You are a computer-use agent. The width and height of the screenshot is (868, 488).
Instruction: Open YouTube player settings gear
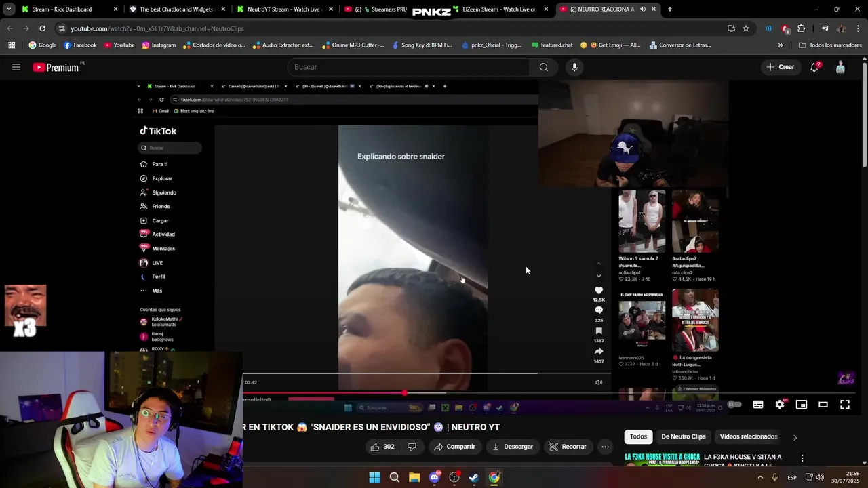pos(780,405)
